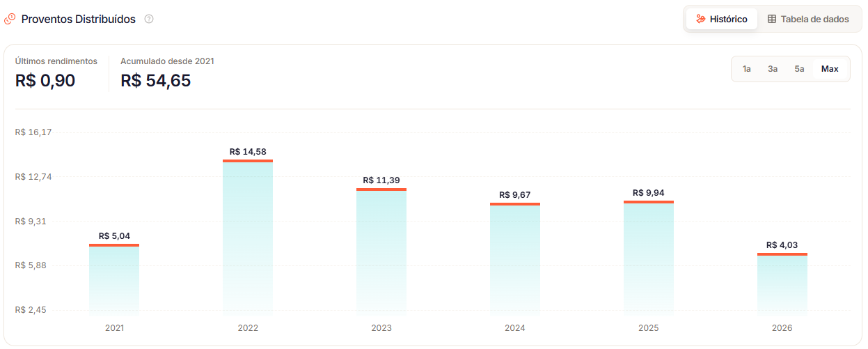Viewport: 868px width, 349px height.
Task: Select the 3a time range
Action: point(773,69)
